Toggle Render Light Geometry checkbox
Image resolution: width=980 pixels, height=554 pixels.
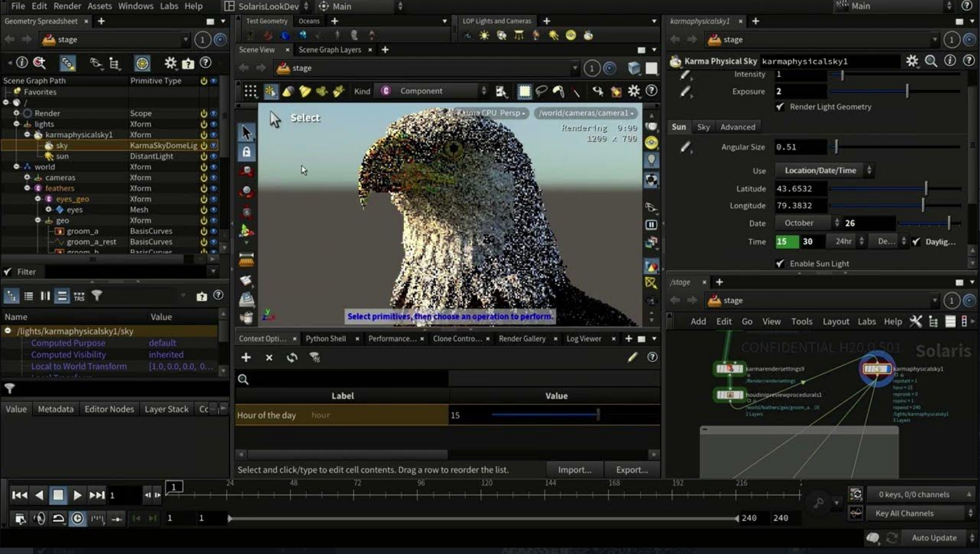pyautogui.click(x=780, y=107)
